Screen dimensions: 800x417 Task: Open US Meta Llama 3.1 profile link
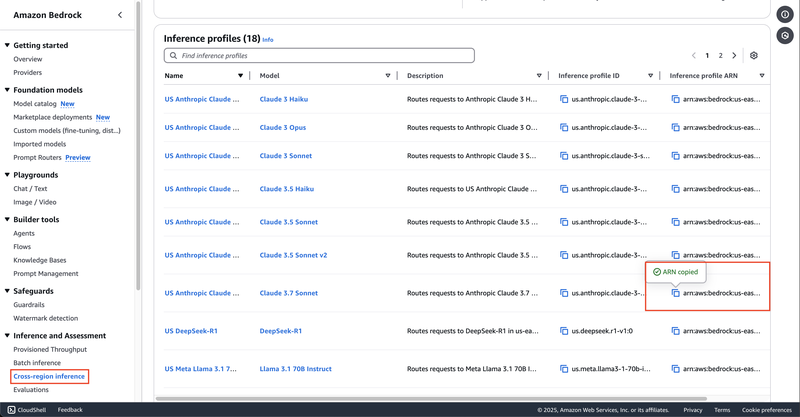201,369
